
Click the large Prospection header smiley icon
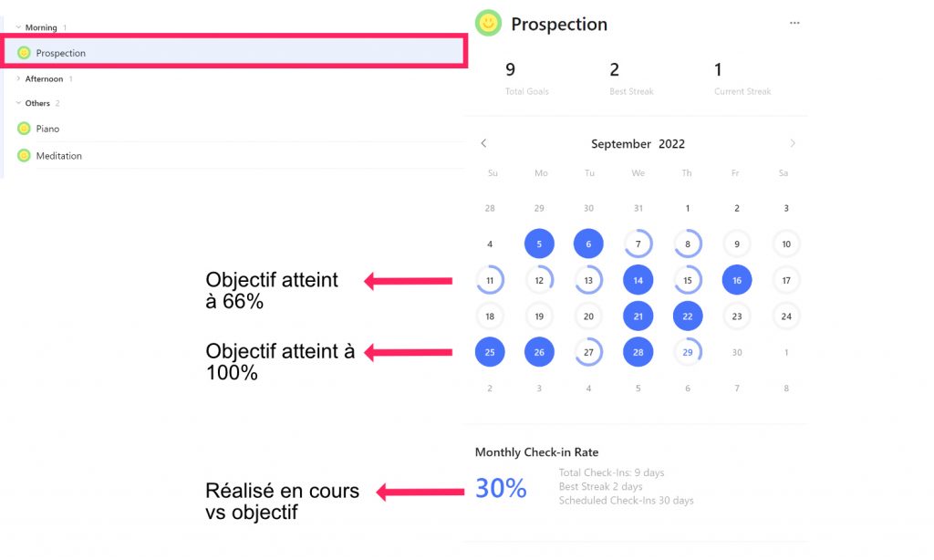tap(489, 23)
